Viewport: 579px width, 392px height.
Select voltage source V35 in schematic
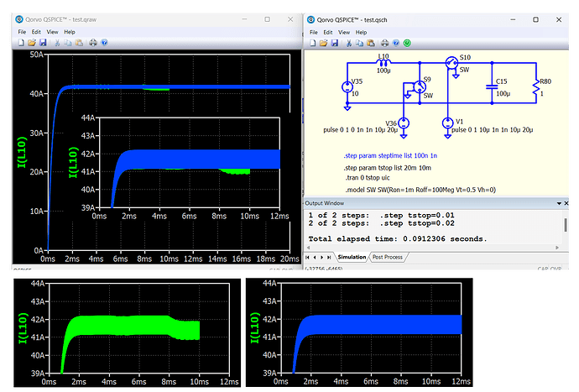[x=347, y=87]
